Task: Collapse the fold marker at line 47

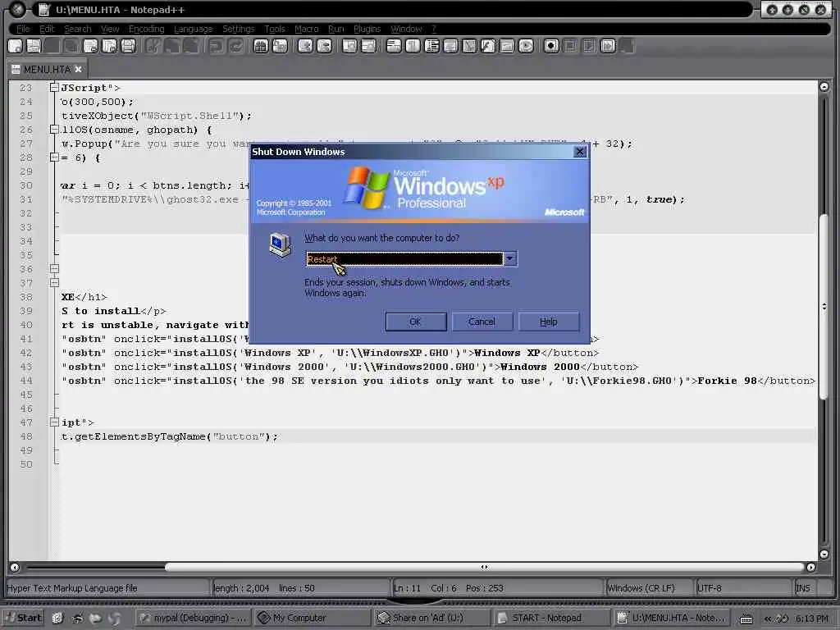Action: point(54,422)
